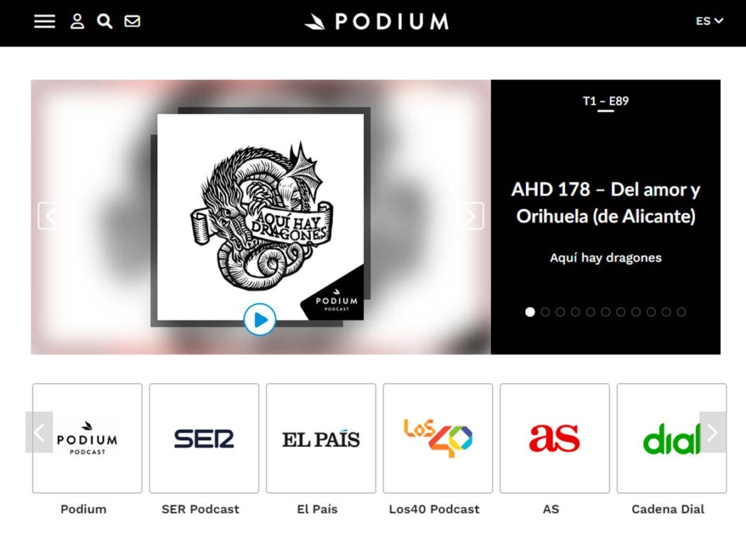Click the search magnifier icon

click(105, 22)
